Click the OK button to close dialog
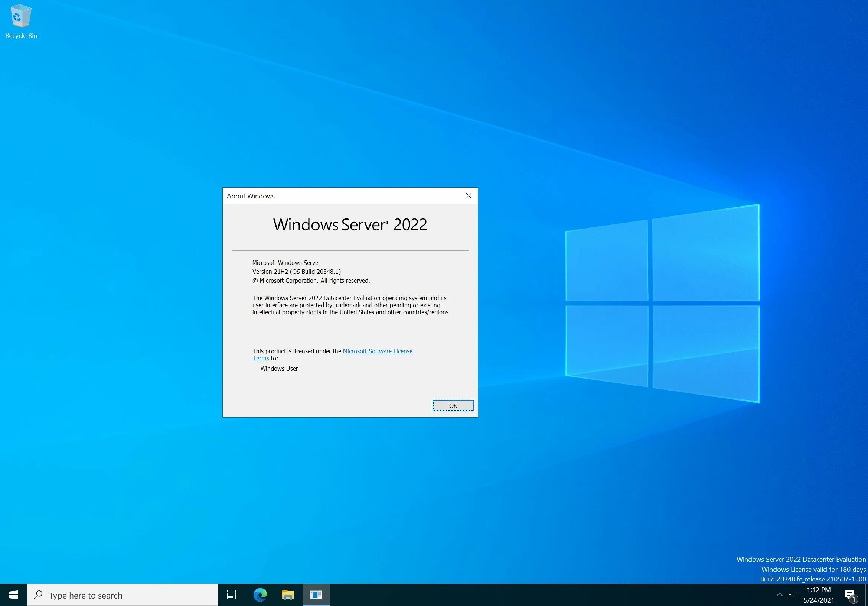The image size is (868, 606). point(453,405)
